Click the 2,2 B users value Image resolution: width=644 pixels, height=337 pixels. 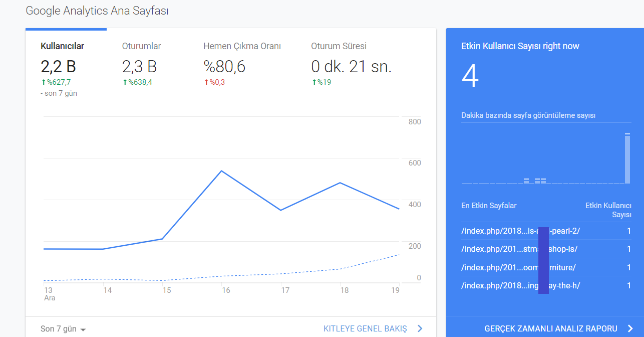pyautogui.click(x=59, y=67)
